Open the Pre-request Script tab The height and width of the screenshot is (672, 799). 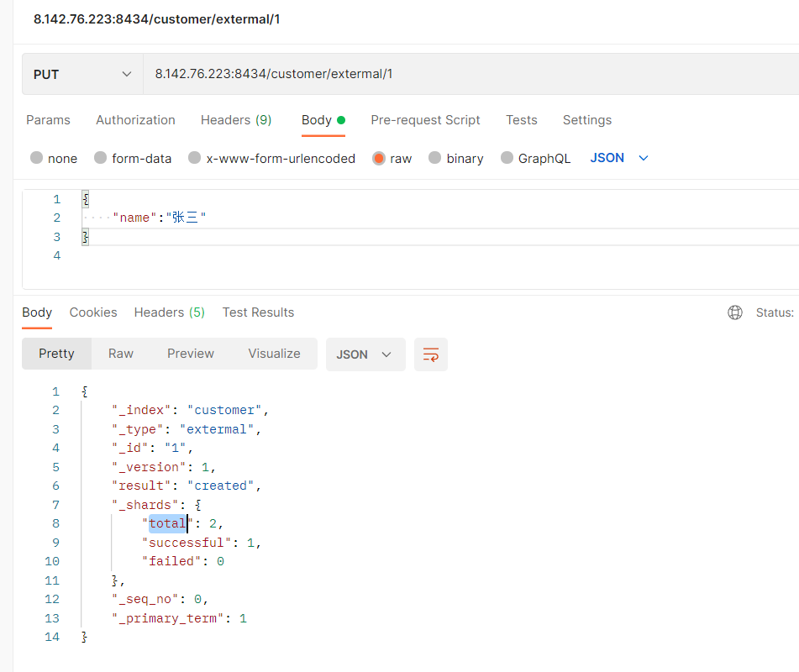pyautogui.click(x=425, y=120)
